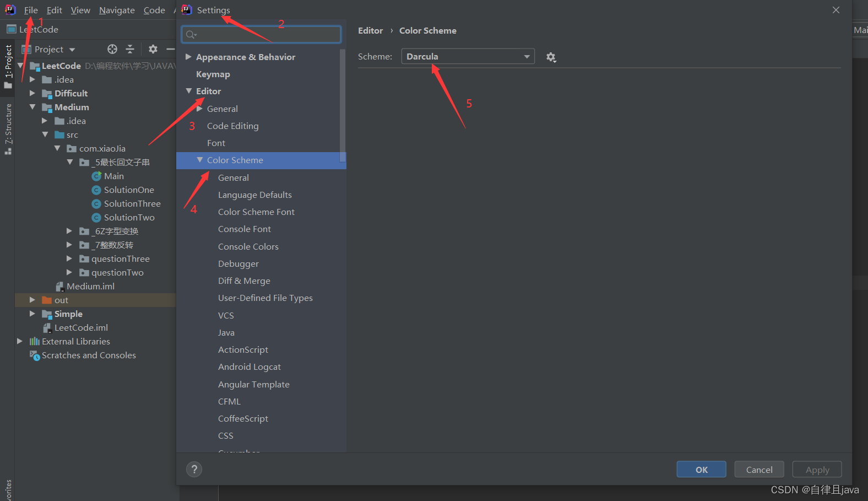Select Console Colors
Screen dimensions: 868x501
pos(248,246)
